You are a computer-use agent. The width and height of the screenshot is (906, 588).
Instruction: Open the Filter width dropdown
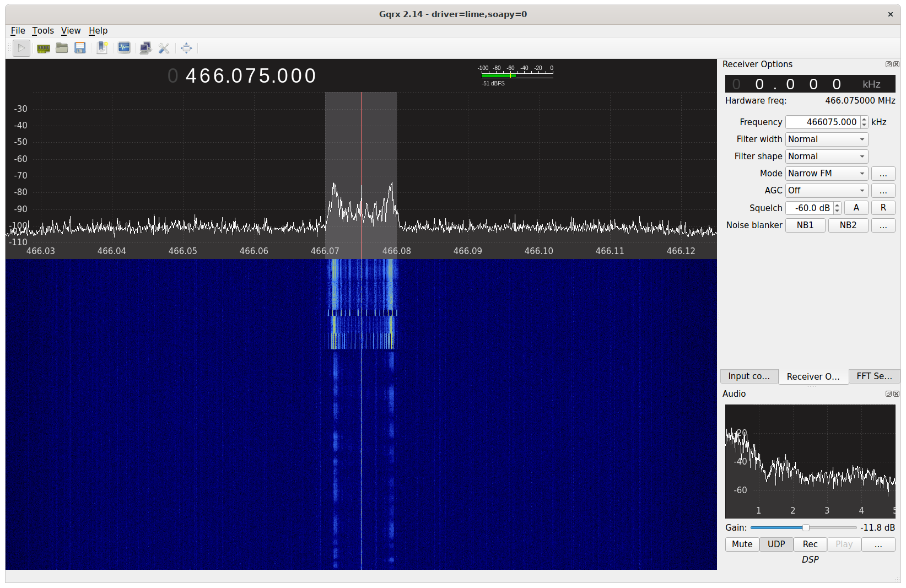pos(826,139)
